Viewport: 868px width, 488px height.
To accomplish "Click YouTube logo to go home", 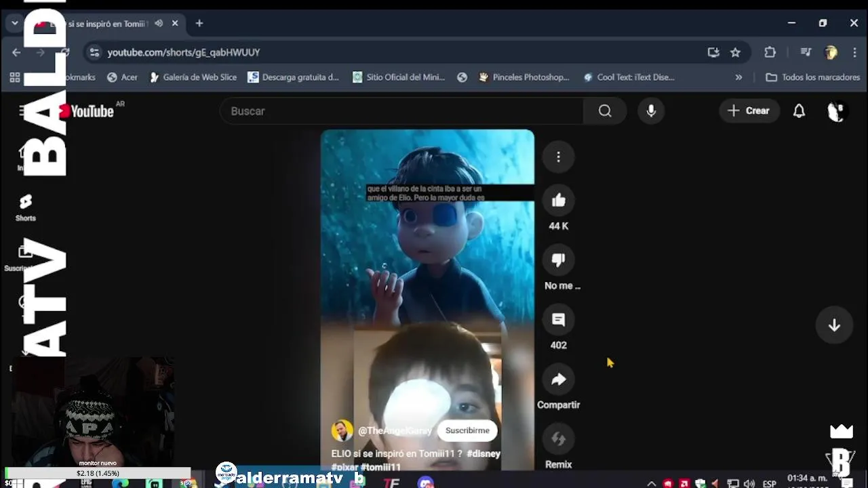I will click(87, 111).
